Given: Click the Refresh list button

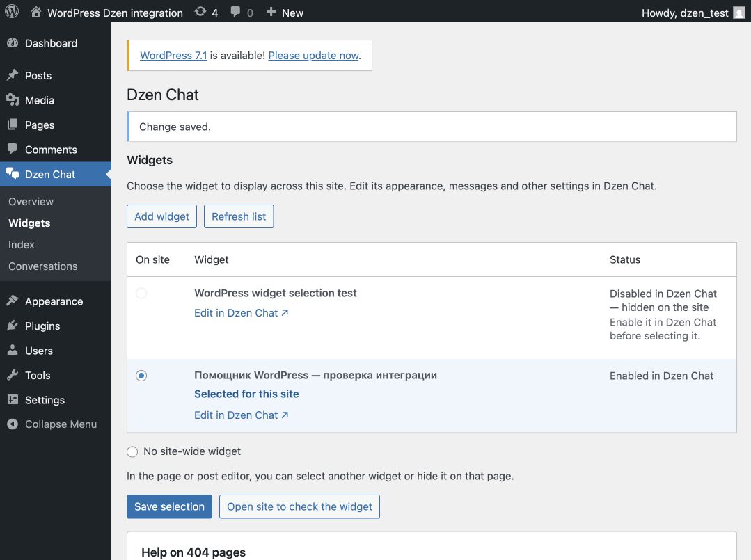Looking at the screenshot, I should [239, 216].
